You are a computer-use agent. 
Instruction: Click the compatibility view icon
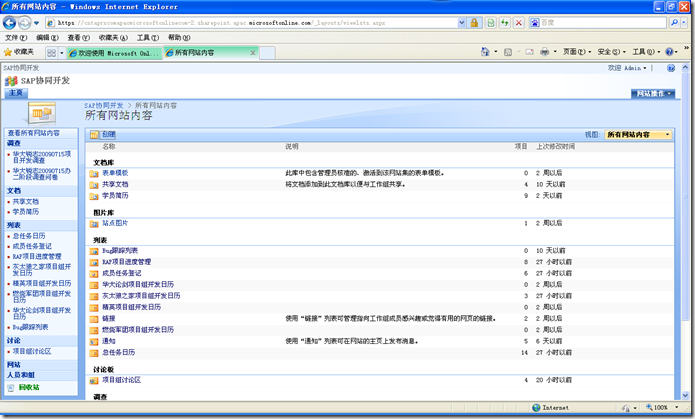[x=491, y=23]
